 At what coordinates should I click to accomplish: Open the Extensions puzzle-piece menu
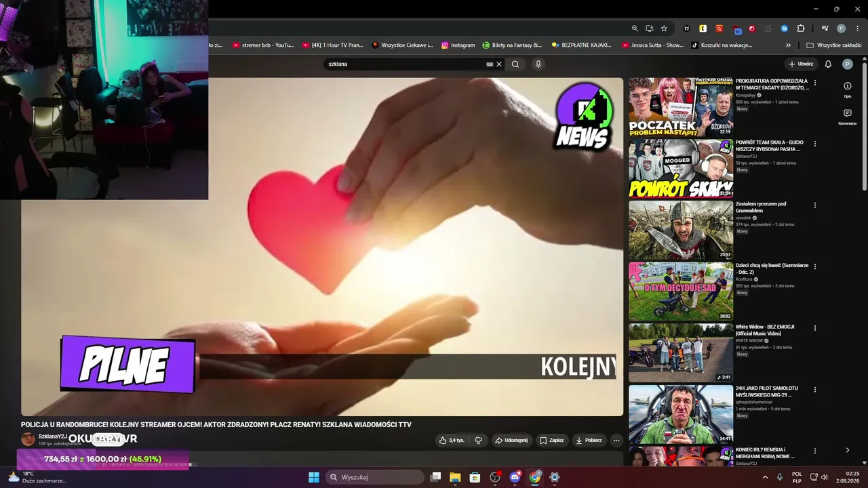point(801,28)
